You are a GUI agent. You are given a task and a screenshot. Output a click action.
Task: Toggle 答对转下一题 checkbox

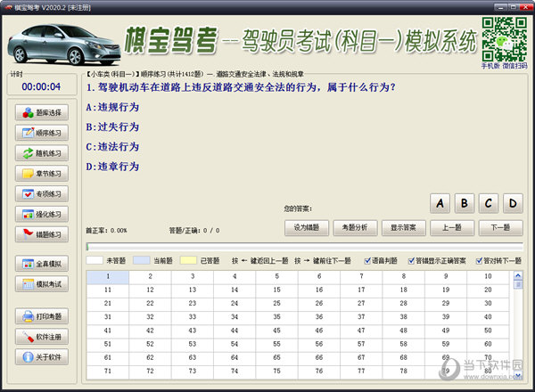click(x=478, y=260)
